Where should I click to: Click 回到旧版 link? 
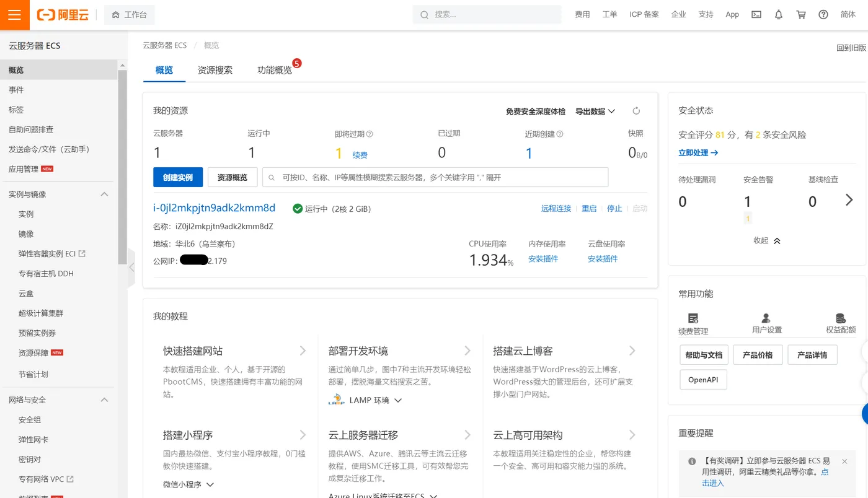[851, 48]
